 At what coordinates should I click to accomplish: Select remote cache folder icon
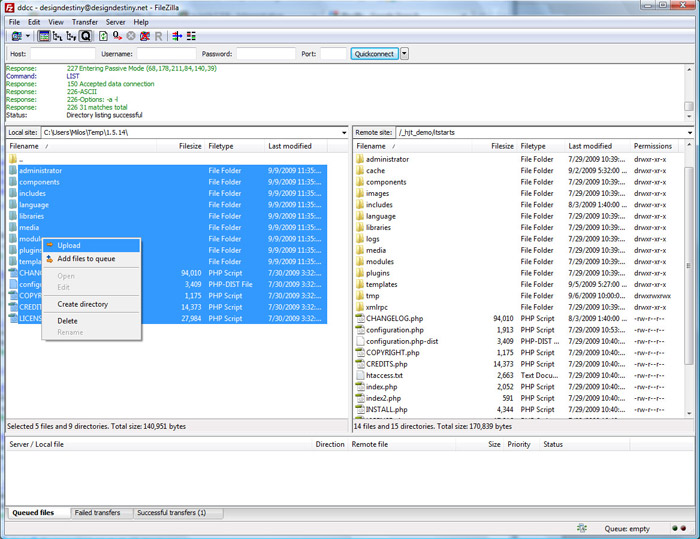coord(360,170)
